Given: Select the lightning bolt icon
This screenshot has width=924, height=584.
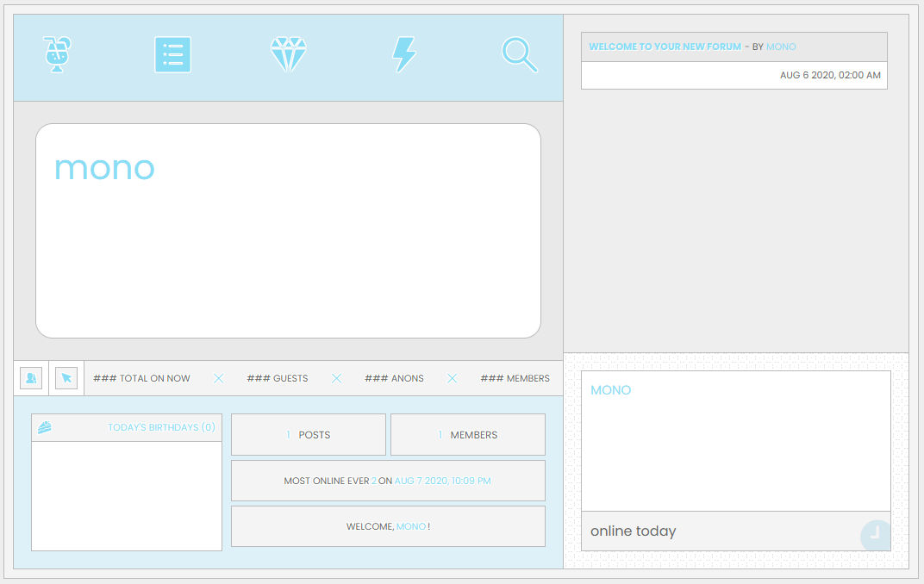Looking at the screenshot, I should click(404, 55).
